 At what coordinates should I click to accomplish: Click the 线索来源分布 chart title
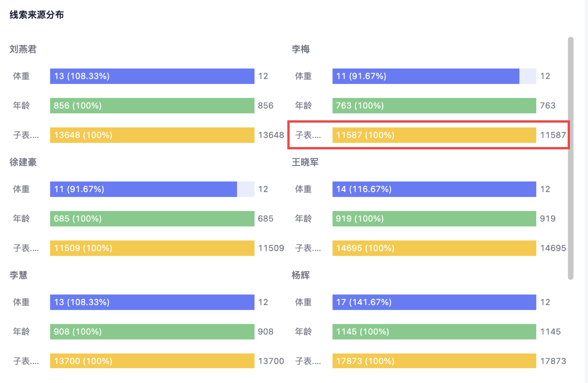[37, 15]
